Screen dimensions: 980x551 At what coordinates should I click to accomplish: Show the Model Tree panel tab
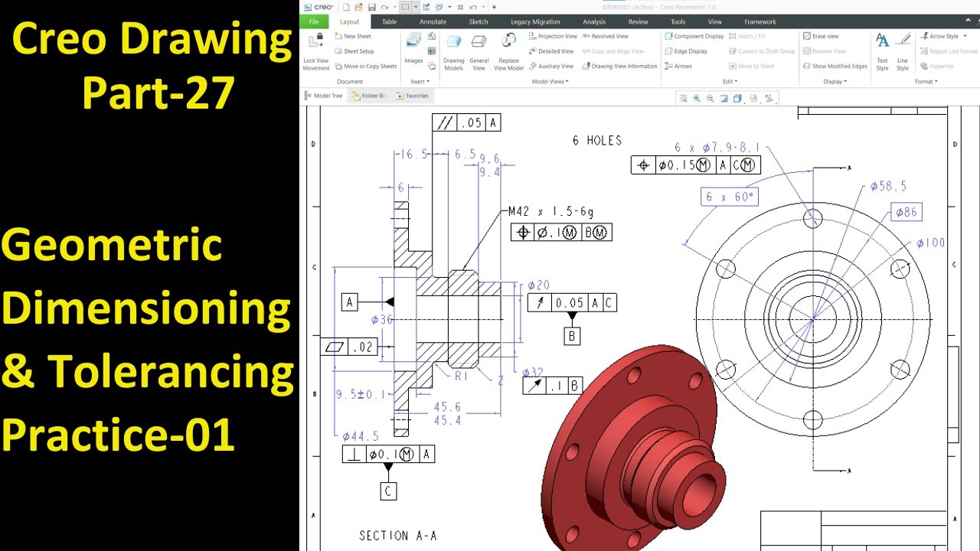coord(324,96)
